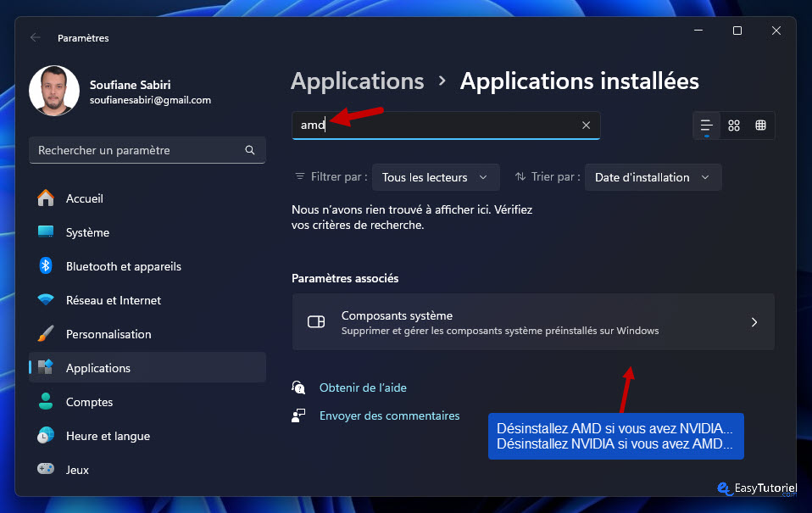Go to Heure et langue
This screenshot has width=812, height=513.
[147, 436]
